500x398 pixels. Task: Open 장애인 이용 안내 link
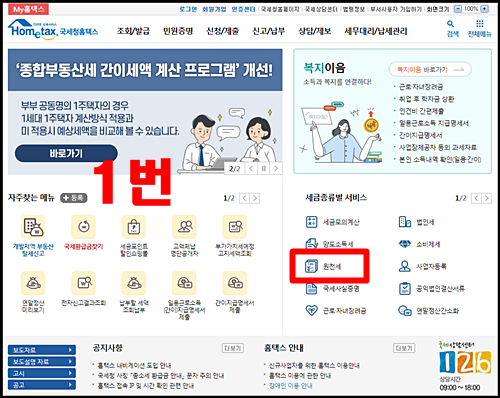coord(291,386)
